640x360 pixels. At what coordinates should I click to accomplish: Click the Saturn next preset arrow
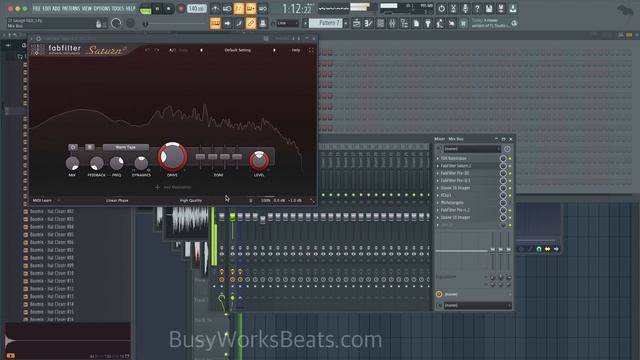tap(274, 50)
